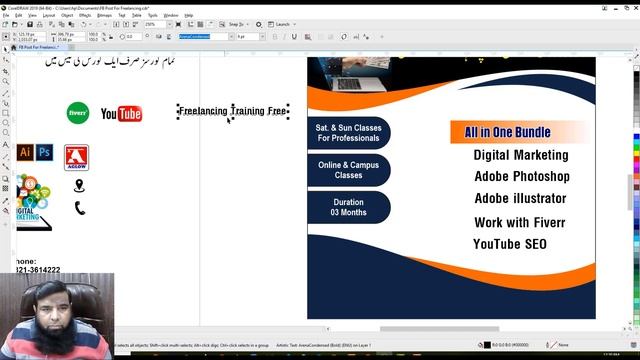640x360 pixels.
Task: Select the Text tool in the toolbox
Action: [5, 144]
